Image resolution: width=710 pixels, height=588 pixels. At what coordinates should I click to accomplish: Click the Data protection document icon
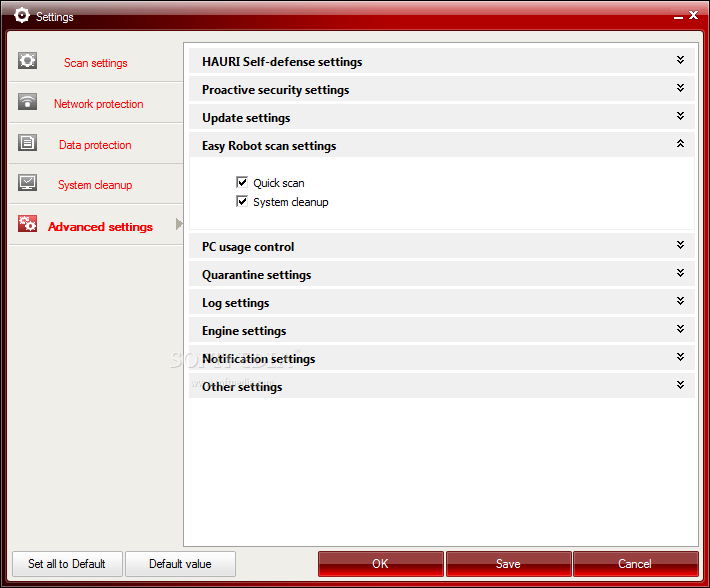point(27,143)
